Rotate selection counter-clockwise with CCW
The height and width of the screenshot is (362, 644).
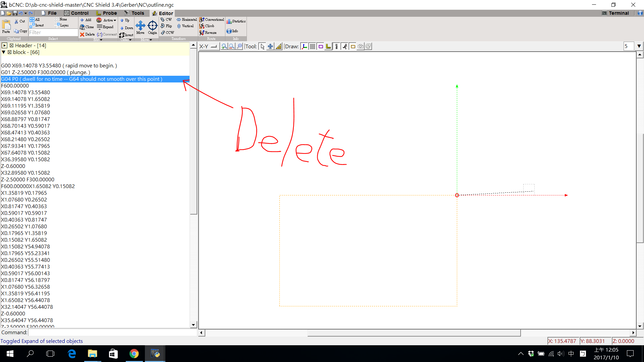(x=167, y=33)
